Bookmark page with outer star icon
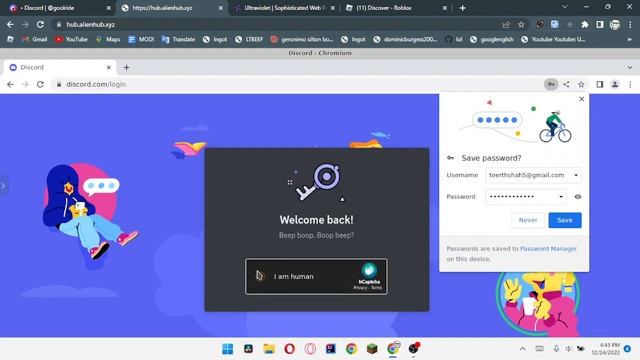 point(521,24)
